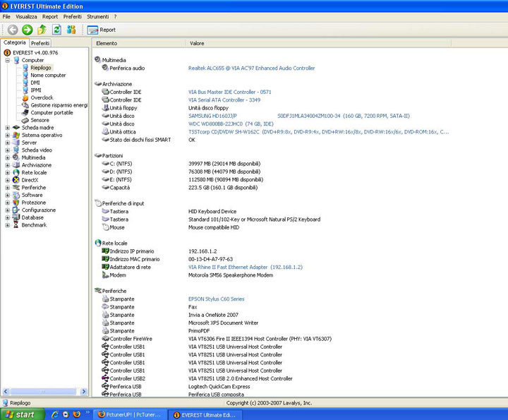Open the VIA Serial ATA Controller link
508x420 pixels.
224,100
